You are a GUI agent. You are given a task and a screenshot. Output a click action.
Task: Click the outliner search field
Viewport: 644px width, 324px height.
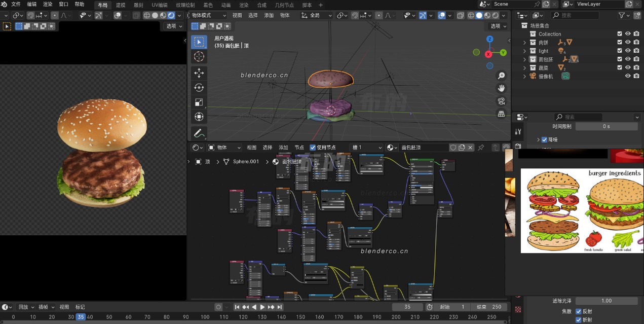tap(576, 16)
